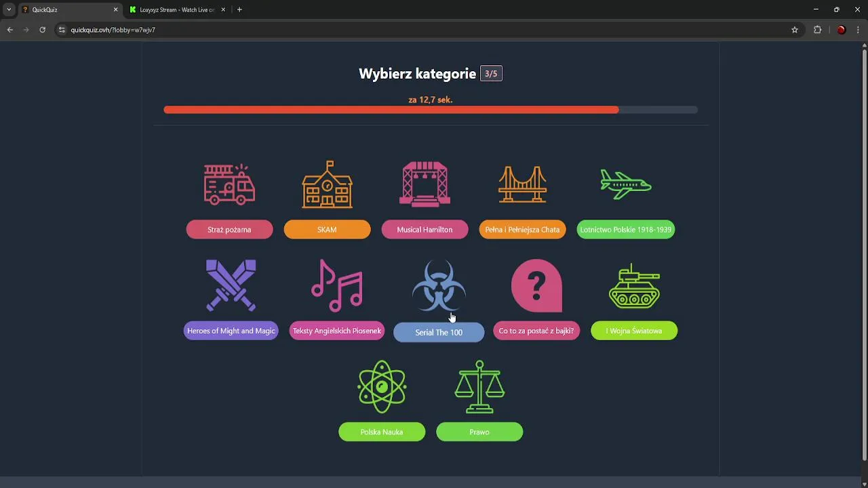The height and width of the screenshot is (488, 868).
Task: Select the Serial The 100 button
Action: click(x=439, y=333)
